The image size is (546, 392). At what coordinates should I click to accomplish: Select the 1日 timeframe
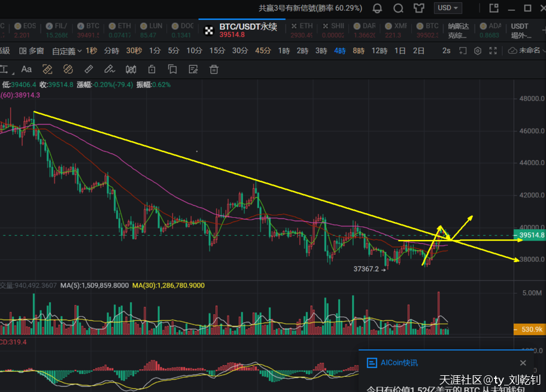click(x=400, y=51)
